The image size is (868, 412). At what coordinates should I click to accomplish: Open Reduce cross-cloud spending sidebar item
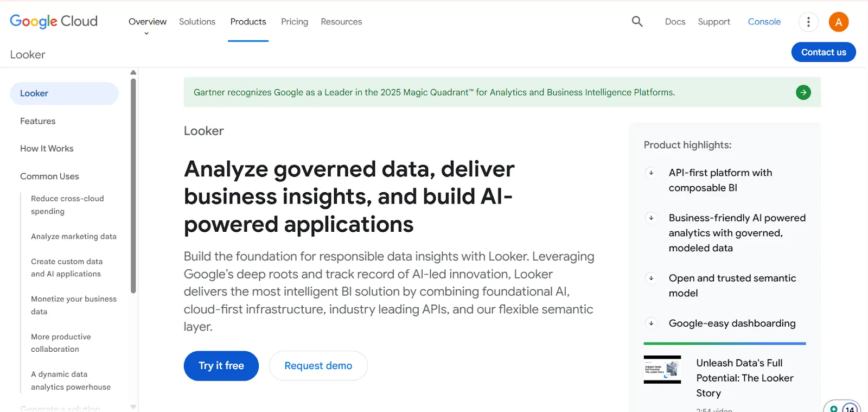[67, 205]
